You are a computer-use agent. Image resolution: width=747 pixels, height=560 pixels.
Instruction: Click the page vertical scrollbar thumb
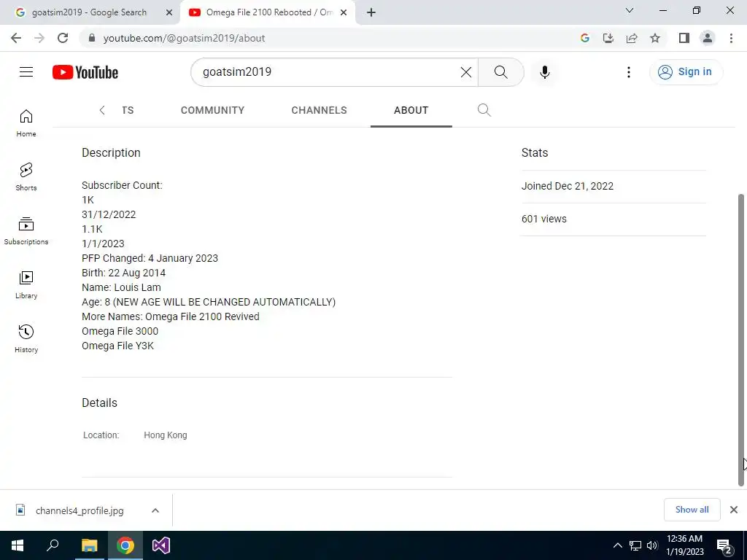coord(741,340)
